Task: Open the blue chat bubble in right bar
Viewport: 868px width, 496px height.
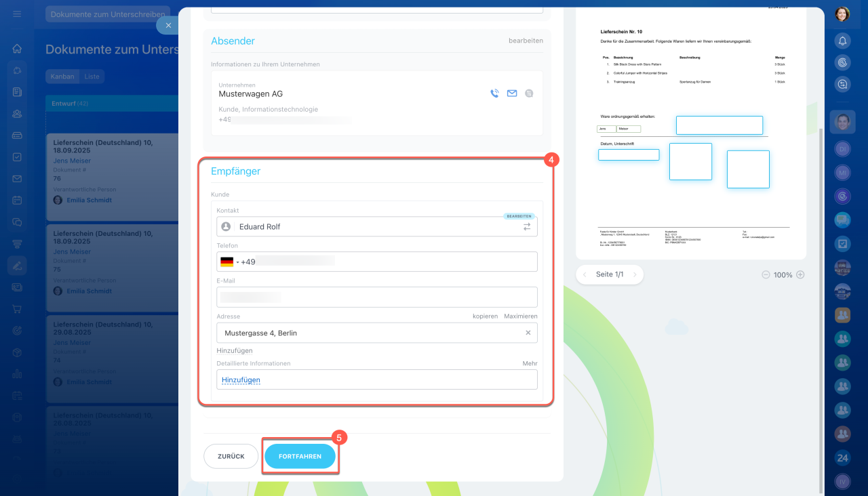Action: pyautogui.click(x=842, y=220)
